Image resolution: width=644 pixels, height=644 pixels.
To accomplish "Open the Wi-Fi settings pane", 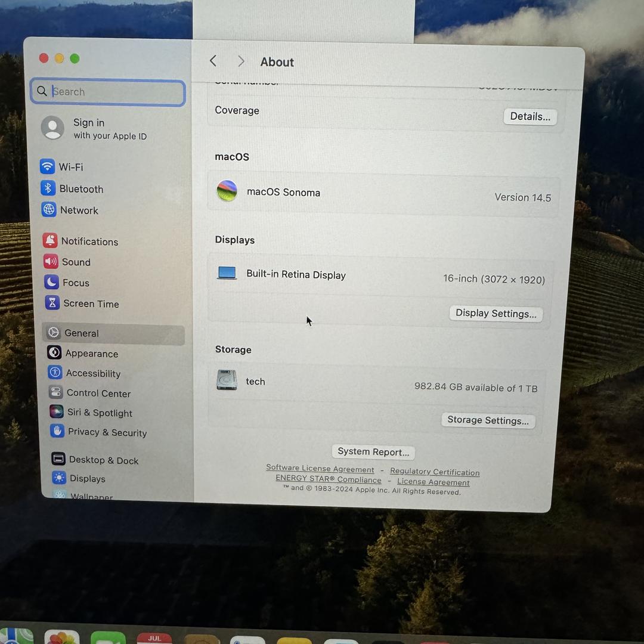I will click(x=71, y=167).
